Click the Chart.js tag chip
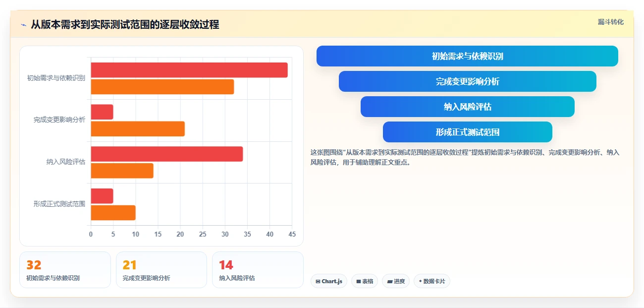644x308 pixels. tap(329, 281)
